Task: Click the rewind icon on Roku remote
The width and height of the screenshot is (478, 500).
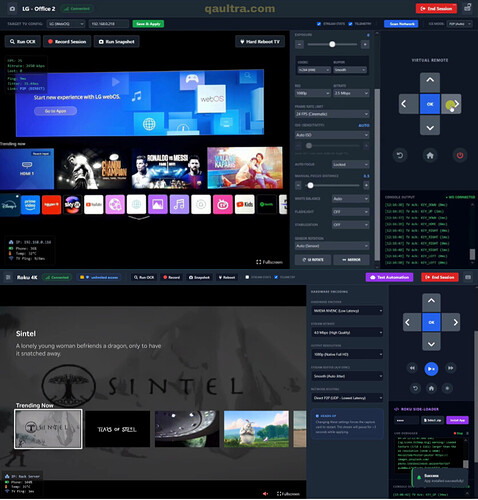Action: [x=412, y=368]
